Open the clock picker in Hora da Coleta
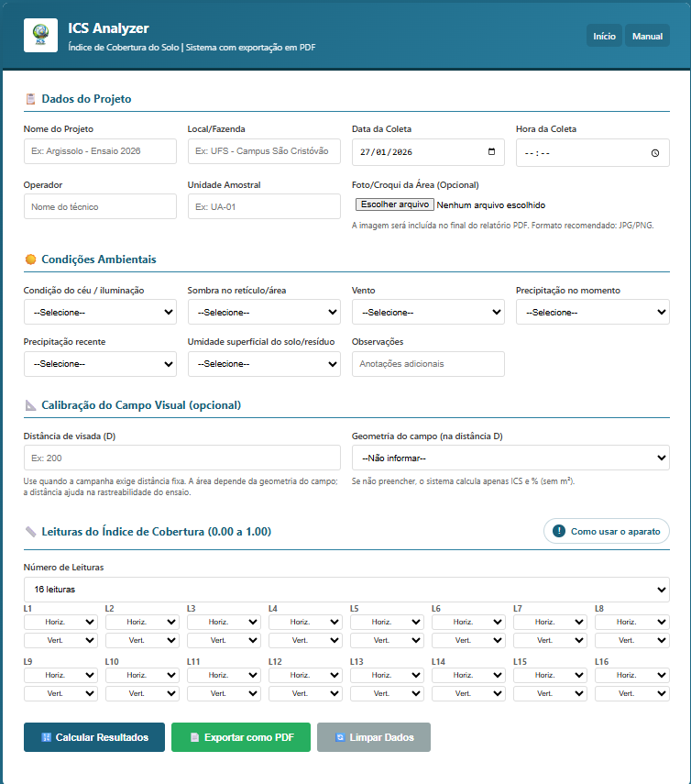The height and width of the screenshot is (784, 691). point(657,151)
